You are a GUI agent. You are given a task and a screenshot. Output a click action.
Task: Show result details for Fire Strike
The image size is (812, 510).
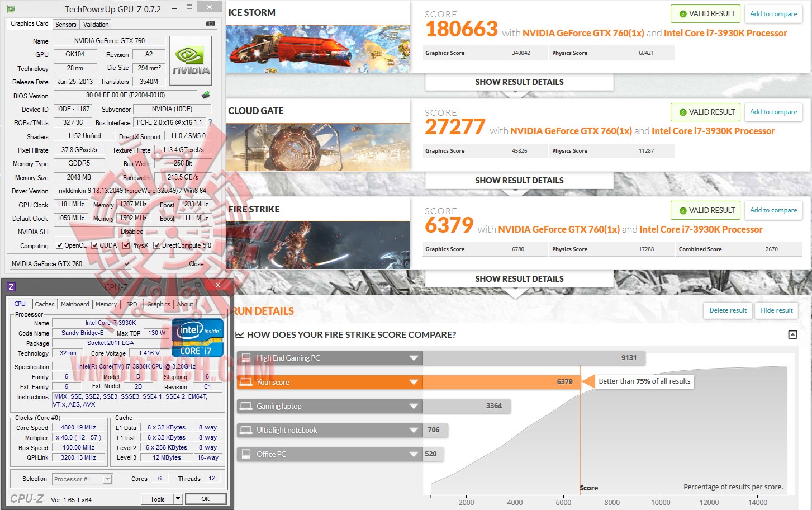pos(519,279)
